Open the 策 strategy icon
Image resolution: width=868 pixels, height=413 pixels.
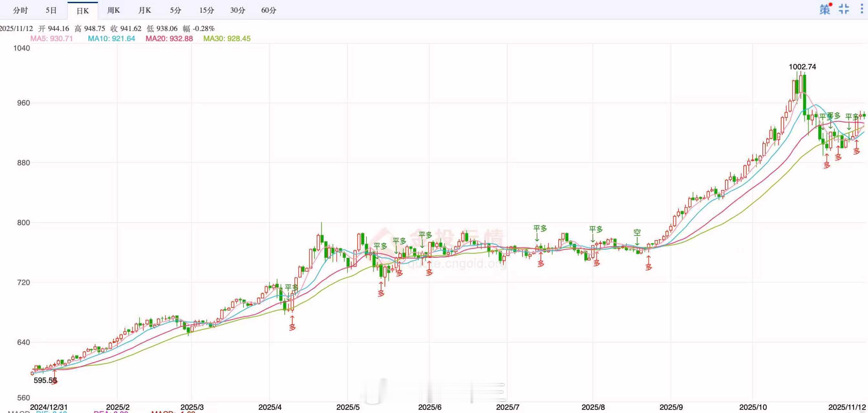pos(824,9)
